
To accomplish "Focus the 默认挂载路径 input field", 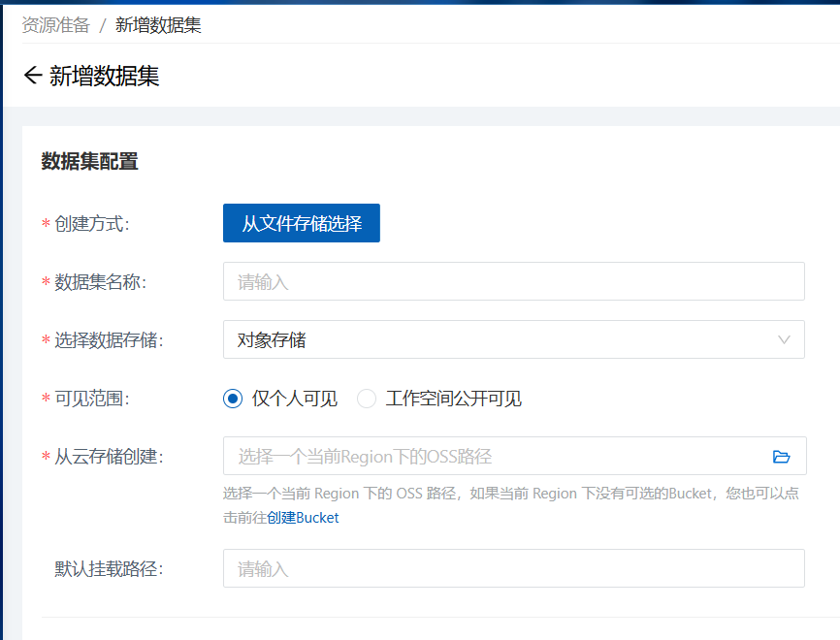I will pos(513,568).
